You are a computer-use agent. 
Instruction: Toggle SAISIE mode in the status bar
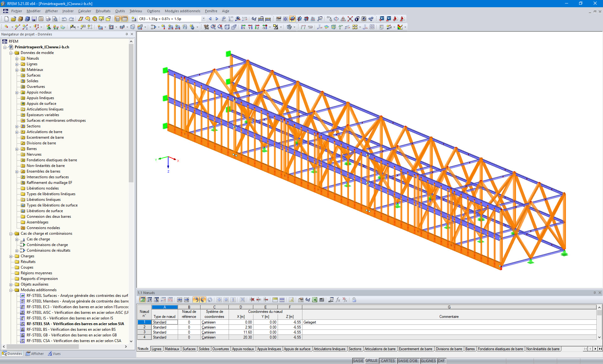click(x=358, y=361)
